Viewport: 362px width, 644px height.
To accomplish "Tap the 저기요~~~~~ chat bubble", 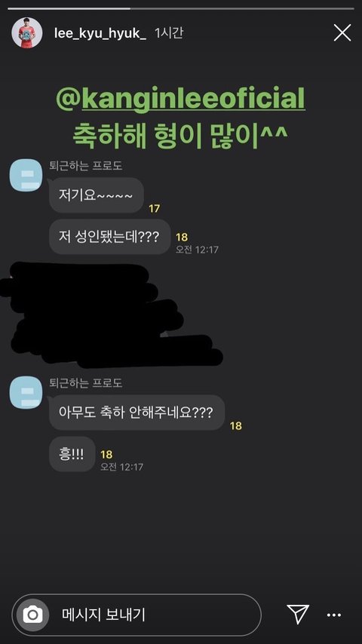I will point(96,195).
